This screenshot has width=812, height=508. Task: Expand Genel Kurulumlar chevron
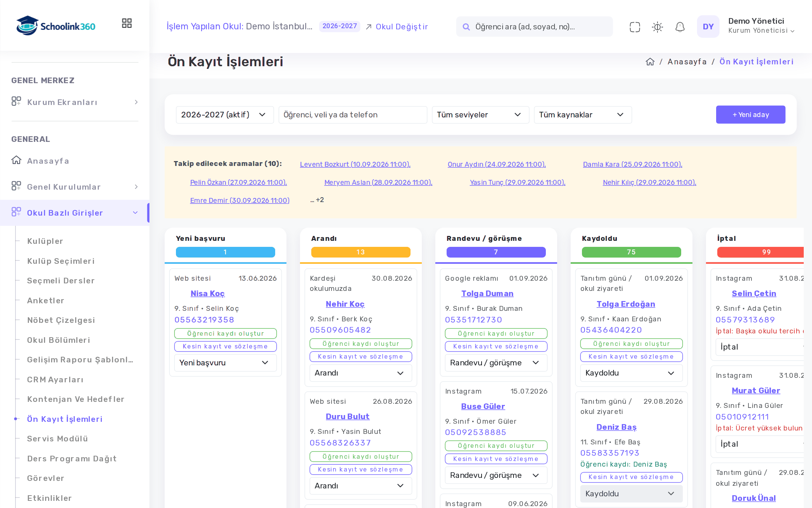pos(136,187)
